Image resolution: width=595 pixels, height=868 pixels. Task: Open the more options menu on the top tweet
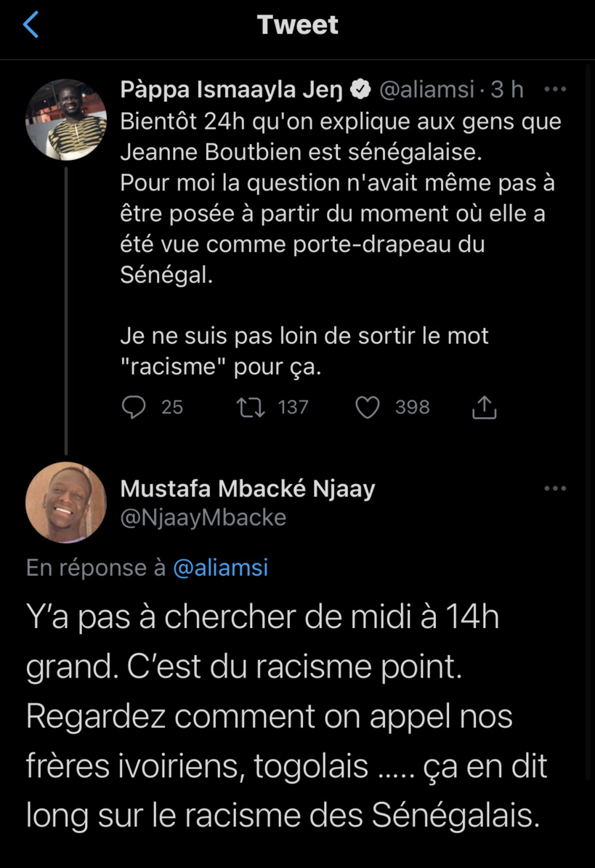click(556, 88)
